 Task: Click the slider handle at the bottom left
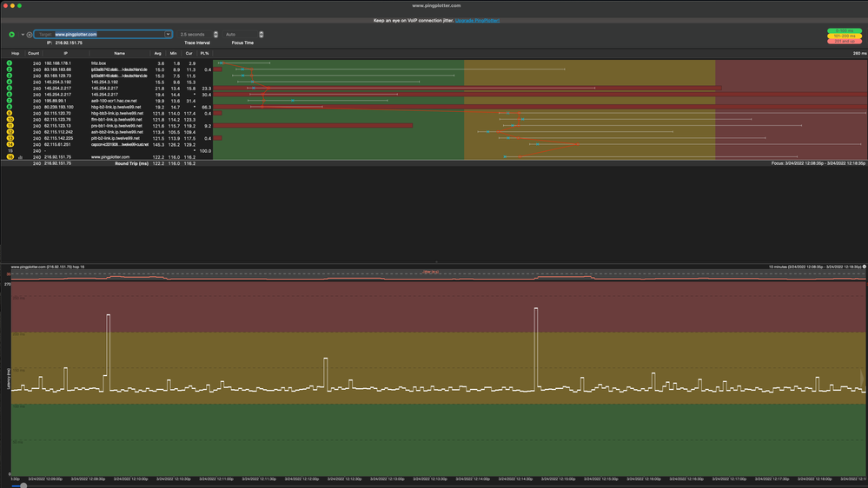tap(23, 485)
